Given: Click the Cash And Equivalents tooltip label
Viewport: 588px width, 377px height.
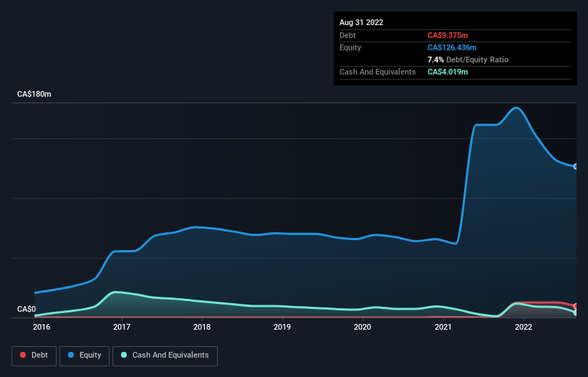Looking at the screenshot, I should 377,72.
